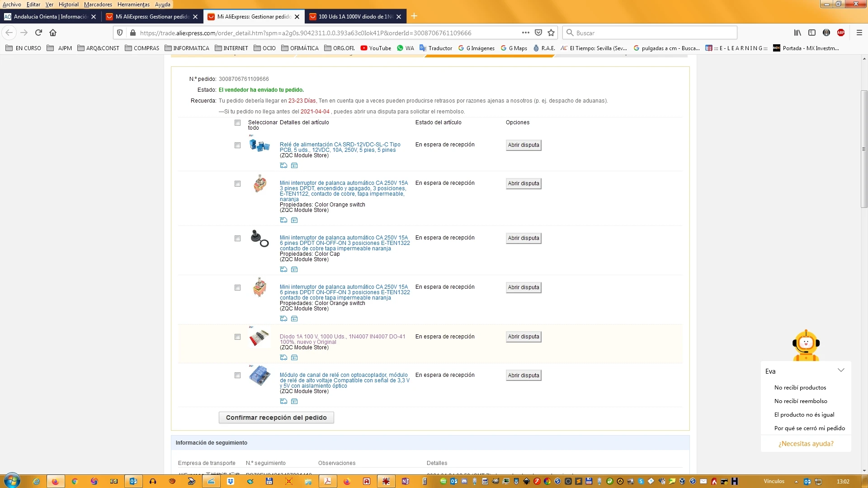Select the relé SRD-12VDC item checkbox
868x488 pixels.
(237, 145)
